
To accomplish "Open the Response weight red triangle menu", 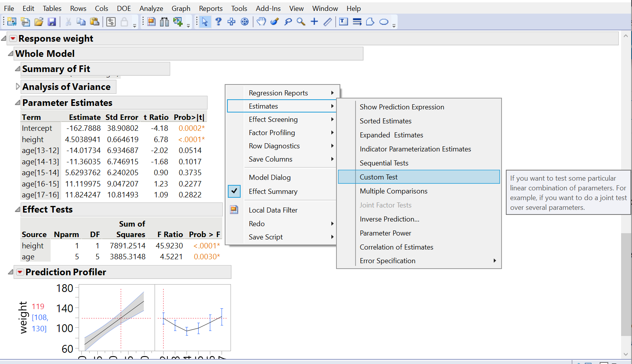I will point(13,38).
